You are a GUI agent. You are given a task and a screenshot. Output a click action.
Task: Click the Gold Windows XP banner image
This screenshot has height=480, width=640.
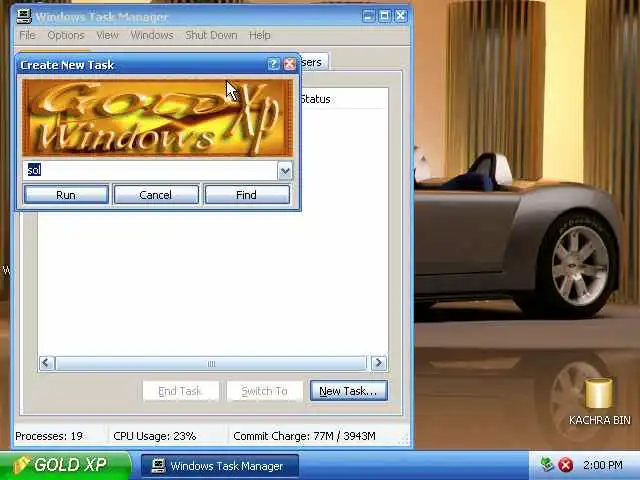point(158,118)
